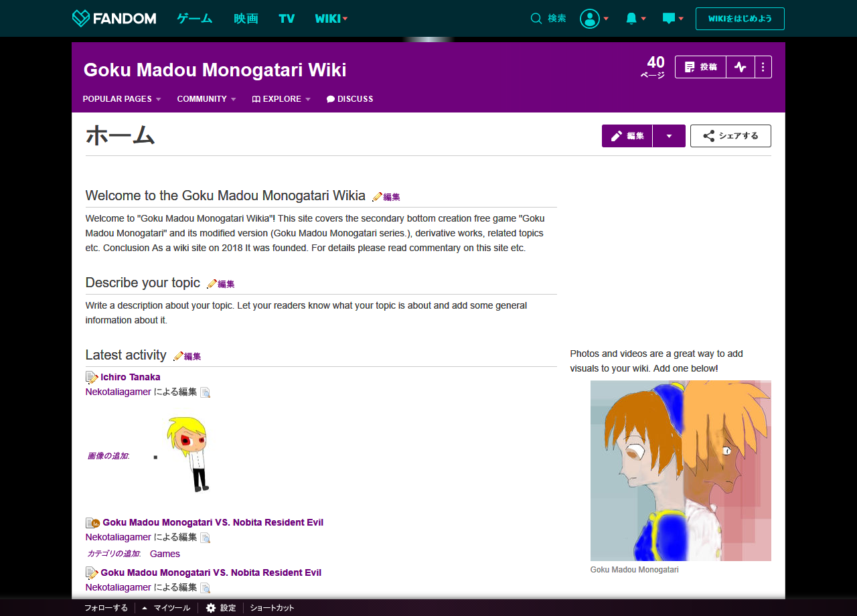The width and height of the screenshot is (857, 616).
Task: Expand the WIKI dropdown in top bar
Action: 331,19
